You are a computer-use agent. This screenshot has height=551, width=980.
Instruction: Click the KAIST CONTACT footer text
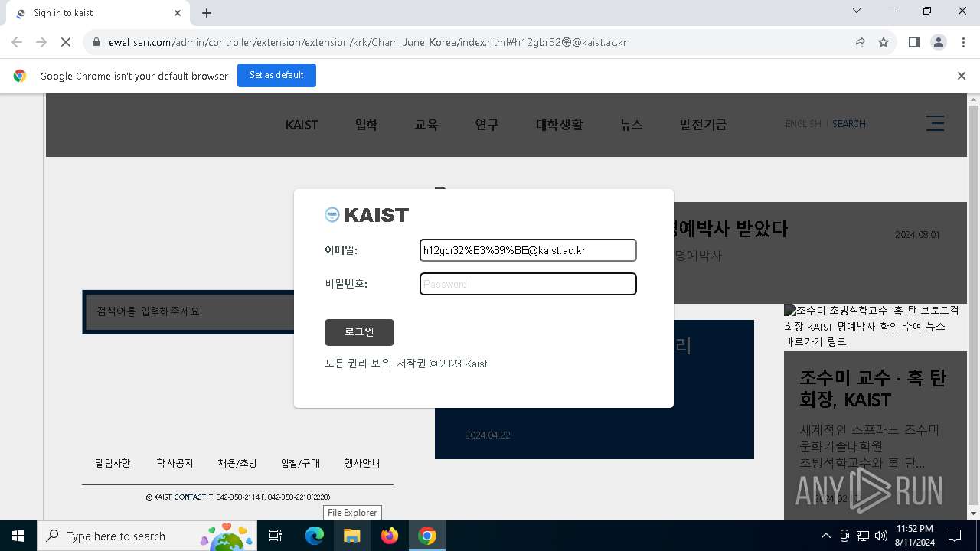[237, 497]
